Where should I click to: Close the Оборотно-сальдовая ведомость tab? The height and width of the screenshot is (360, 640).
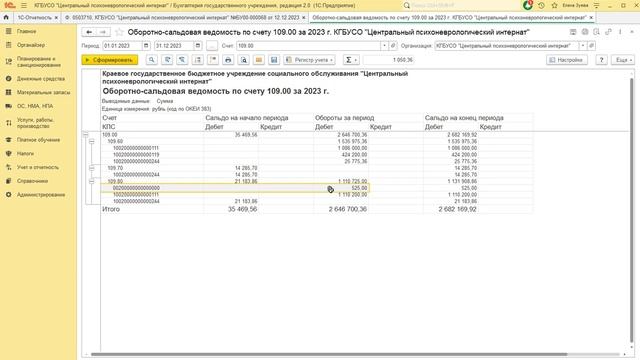click(x=591, y=18)
